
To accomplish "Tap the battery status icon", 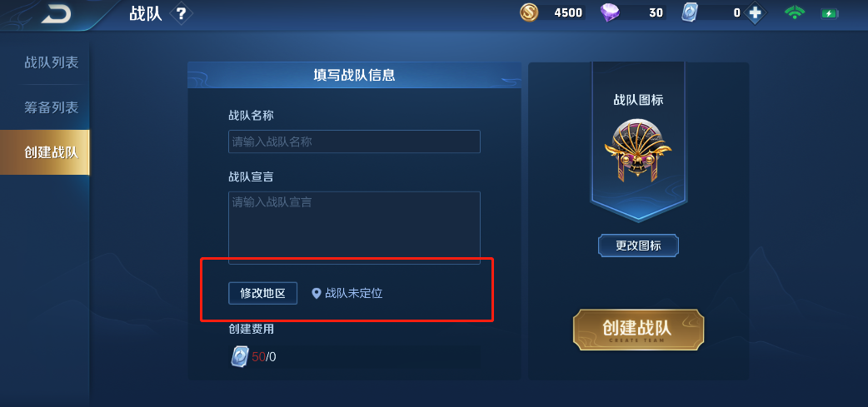I will 829,13.
